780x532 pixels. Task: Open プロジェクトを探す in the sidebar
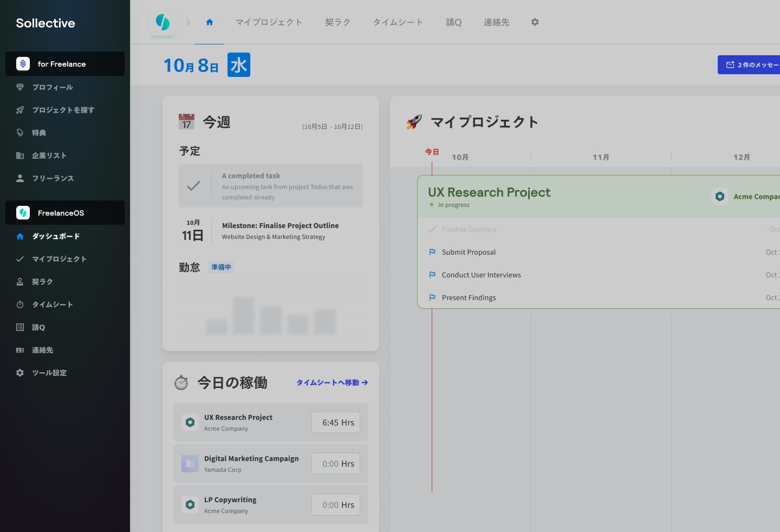coord(63,110)
